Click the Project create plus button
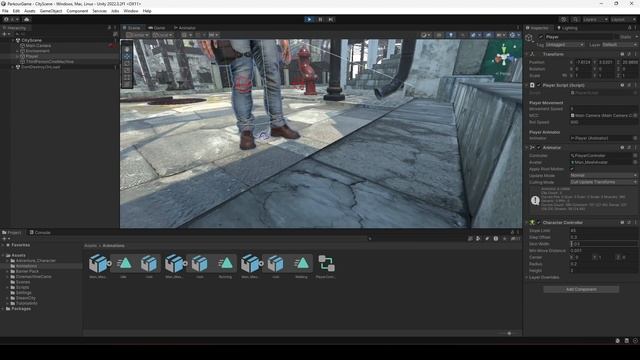 tap(6, 239)
